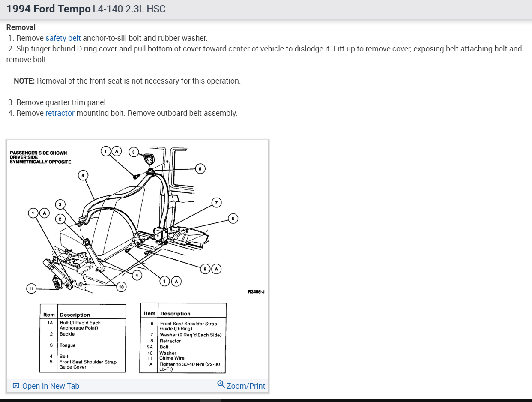Click callout number 5 in diagram
Screen dimensions: 532x402
[x=134, y=152]
